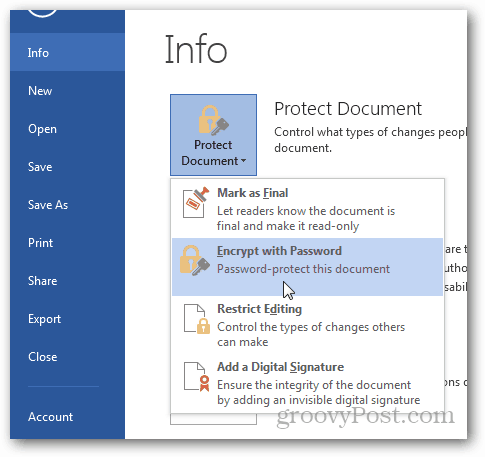
Task: Select Restrict Editing option
Action: (307, 325)
